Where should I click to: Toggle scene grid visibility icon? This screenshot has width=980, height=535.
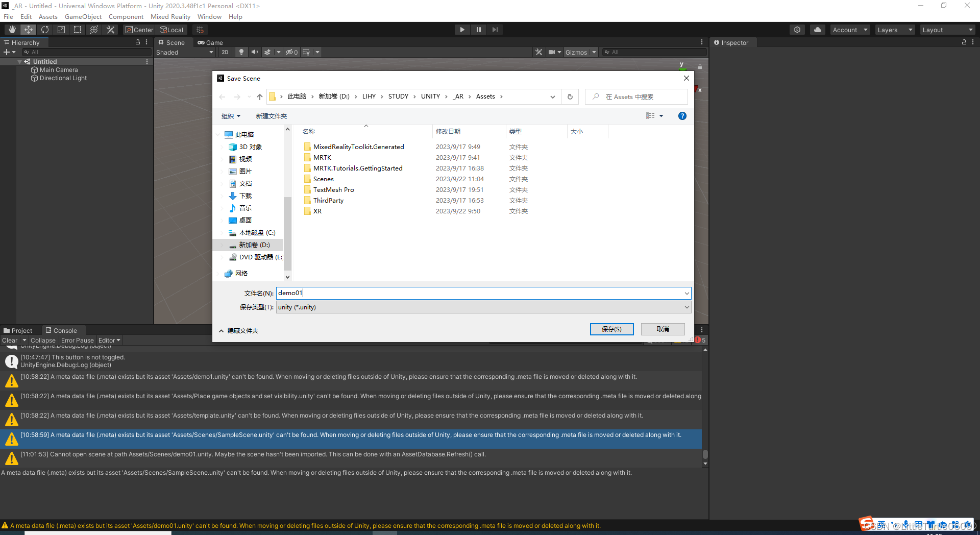pyautogui.click(x=306, y=52)
